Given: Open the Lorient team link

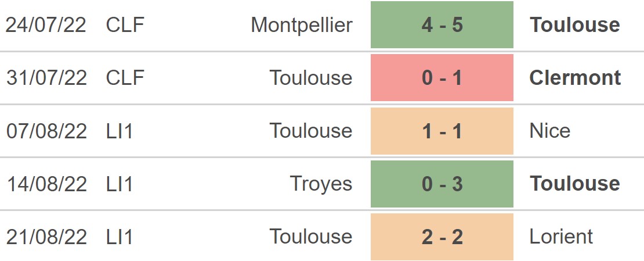Looking at the screenshot, I should (x=561, y=237).
